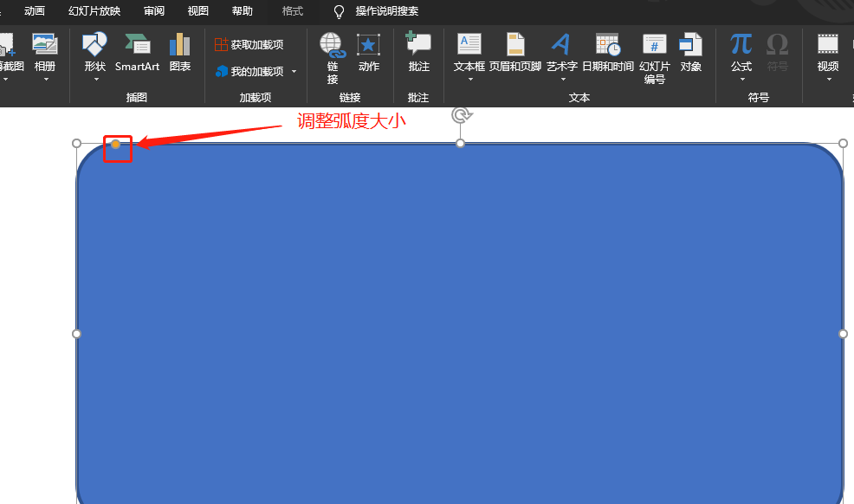854x504 pixels.
Task: Click Get Add-ins (获取加载项)
Action: click(249, 45)
